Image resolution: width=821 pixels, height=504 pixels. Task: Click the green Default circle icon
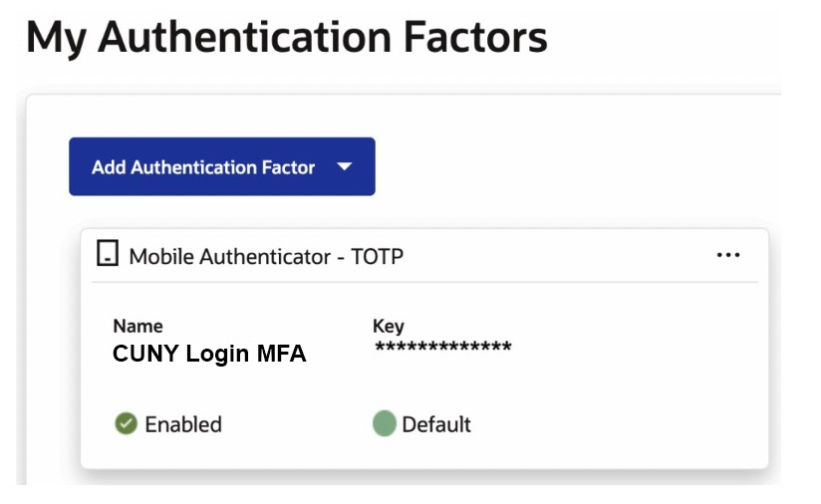(x=384, y=423)
